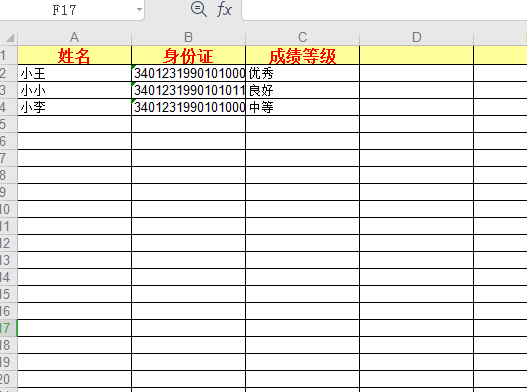
Task: Select row 17 header
Action: pyautogui.click(x=8, y=328)
